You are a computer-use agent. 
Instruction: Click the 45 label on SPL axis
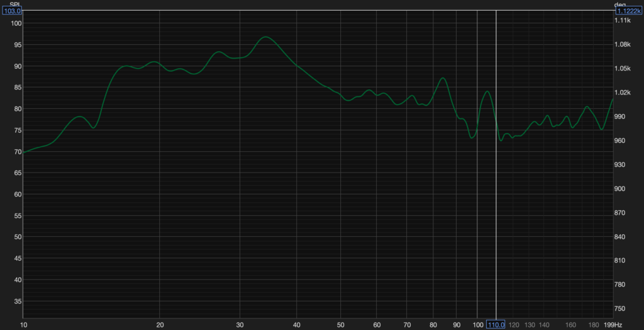tap(17, 258)
